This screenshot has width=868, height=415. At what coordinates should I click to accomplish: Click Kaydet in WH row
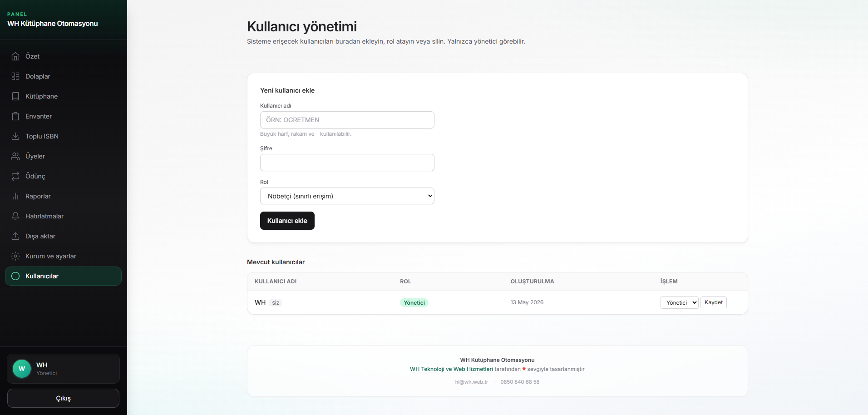click(714, 302)
